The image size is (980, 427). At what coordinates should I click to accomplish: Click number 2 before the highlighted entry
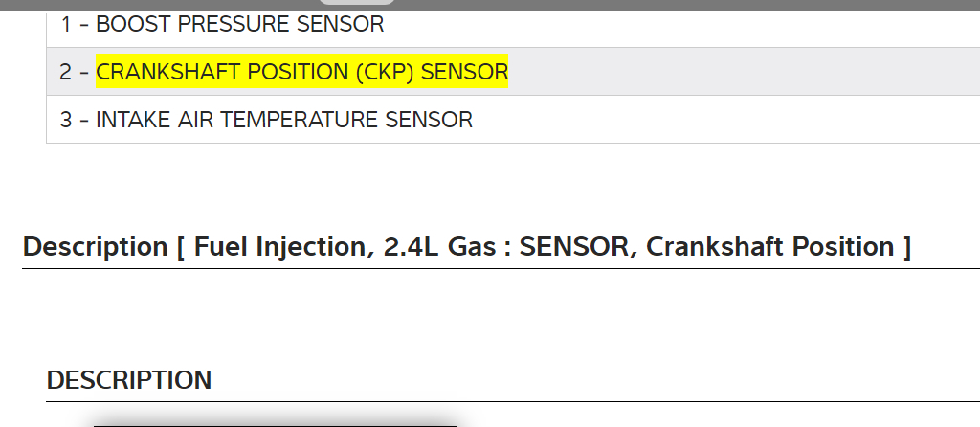tap(66, 72)
